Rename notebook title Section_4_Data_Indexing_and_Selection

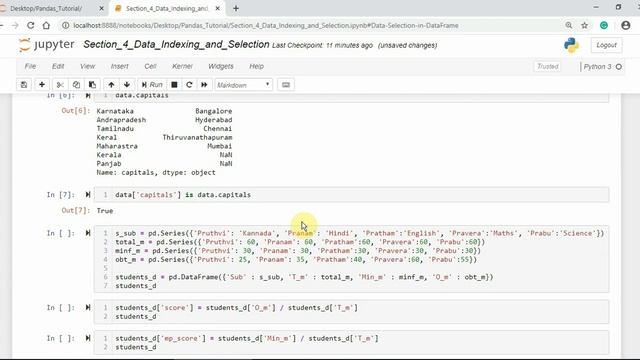(x=176, y=44)
